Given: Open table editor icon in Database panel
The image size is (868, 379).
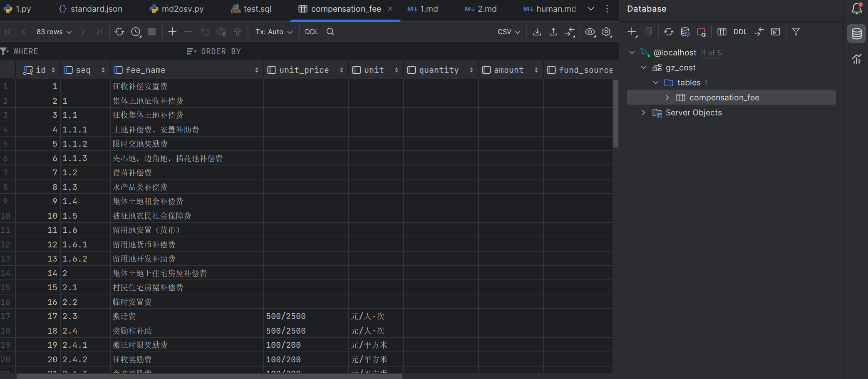Looking at the screenshot, I should coord(722,32).
